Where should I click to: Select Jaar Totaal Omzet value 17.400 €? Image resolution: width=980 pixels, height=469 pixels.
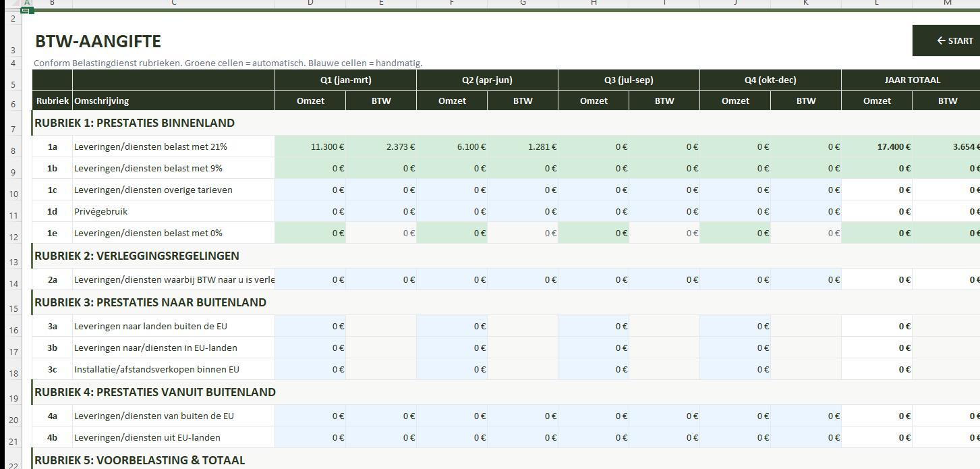tap(877, 146)
